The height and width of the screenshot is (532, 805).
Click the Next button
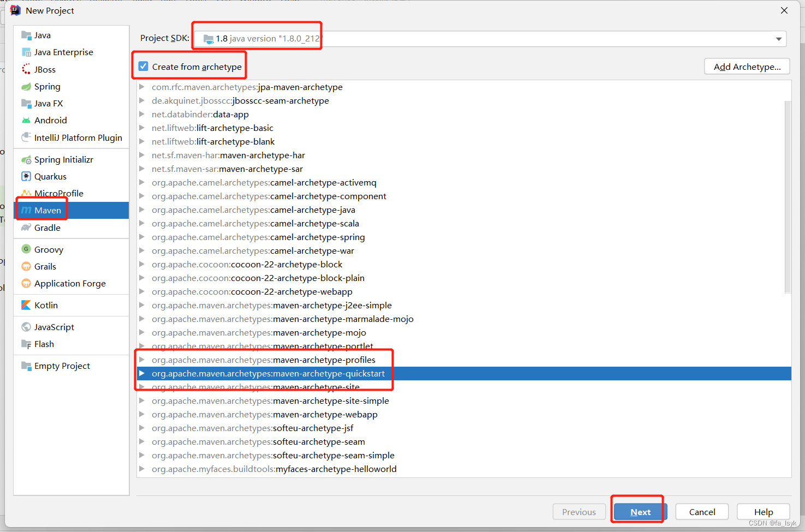640,512
